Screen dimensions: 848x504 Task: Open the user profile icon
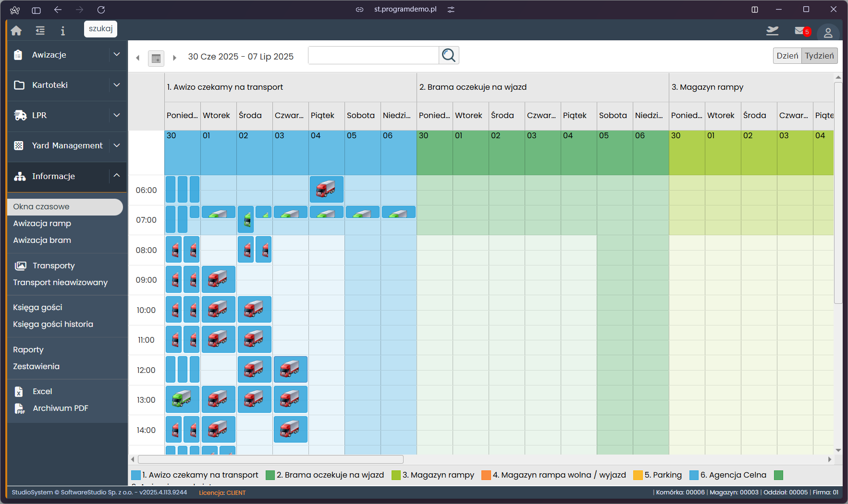point(828,33)
